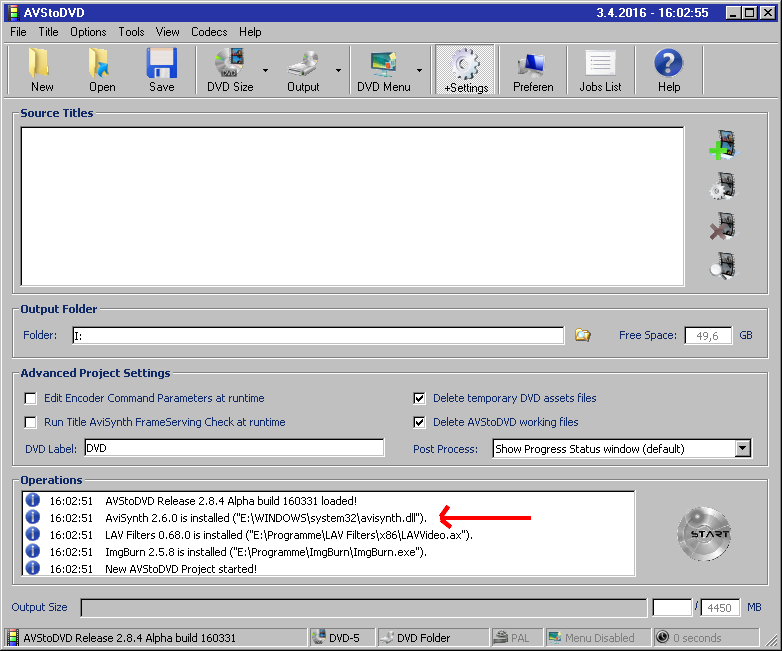Viewport: 782px width, 651px height.
Task: Open the Title menu
Action: pos(48,32)
